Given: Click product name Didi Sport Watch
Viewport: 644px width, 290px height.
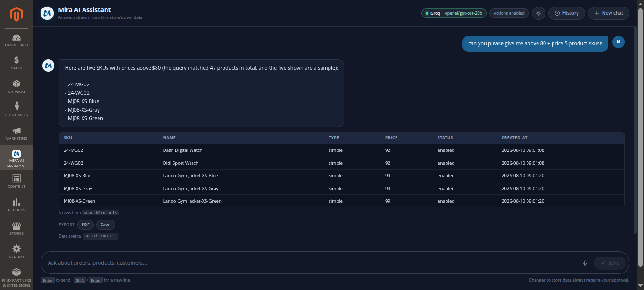Looking at the screenshot, I should pos(181,163).
